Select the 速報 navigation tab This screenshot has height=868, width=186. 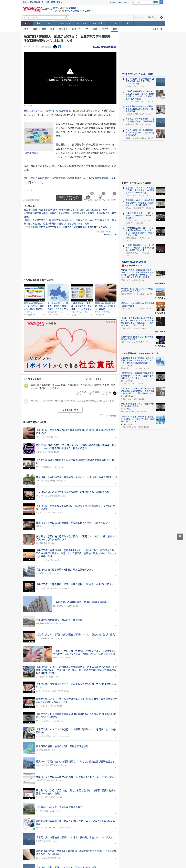38,24
